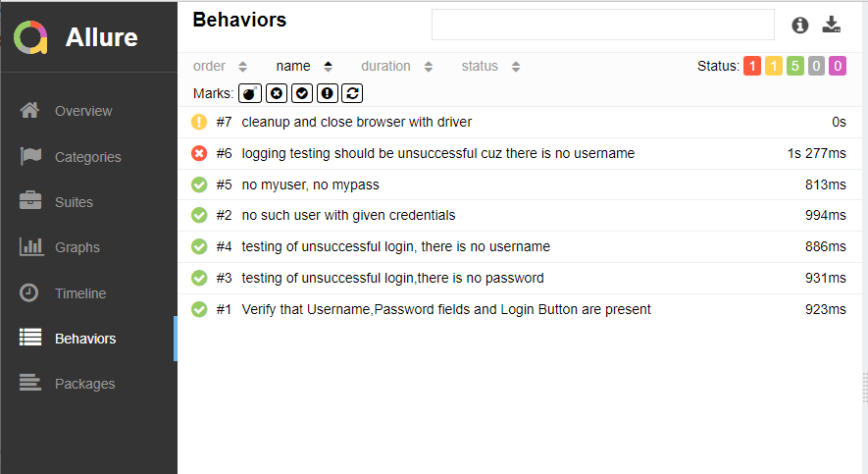Toggle the red failed status count filter
This screenshot has width=868, height=474.
point(752,67)
